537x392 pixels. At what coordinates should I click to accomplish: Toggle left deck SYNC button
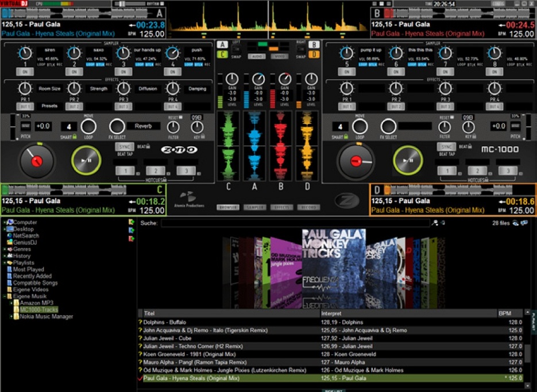click(x=125, y=147)
